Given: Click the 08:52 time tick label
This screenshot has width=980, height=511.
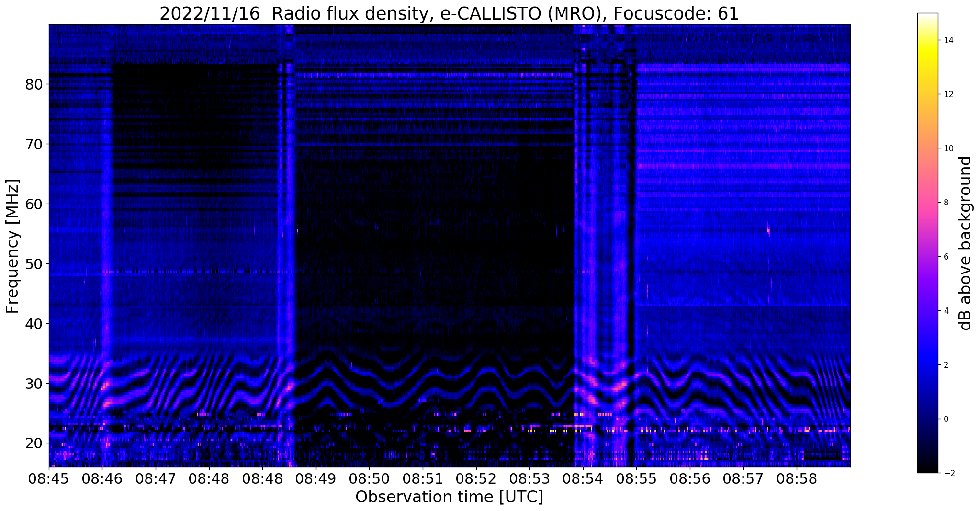Looking at the screenshot, I should pyautogui.click(x=476, y=478).
